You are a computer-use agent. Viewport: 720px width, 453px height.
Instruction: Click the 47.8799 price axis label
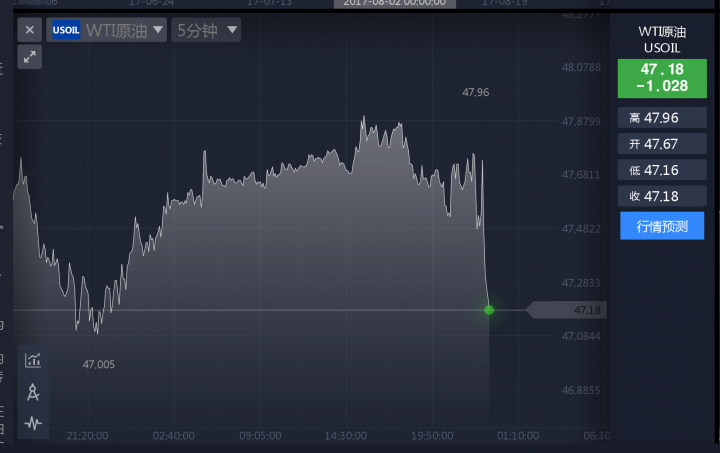(x=581, y=122)
